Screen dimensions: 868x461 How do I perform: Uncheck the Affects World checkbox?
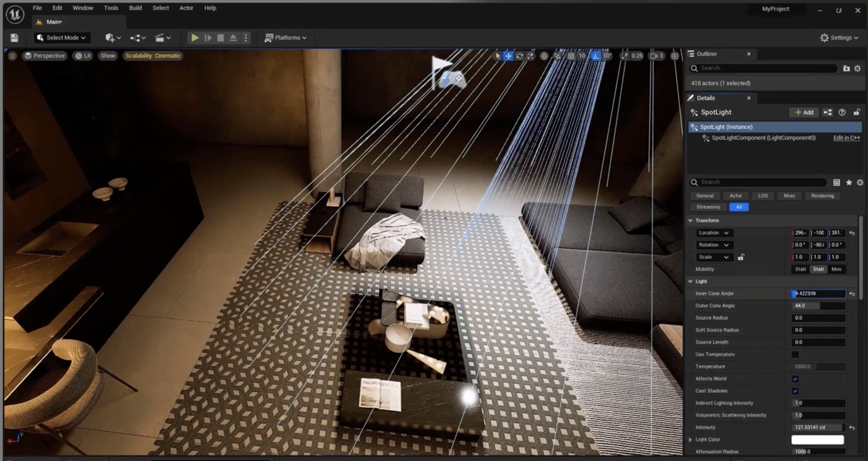795,379
